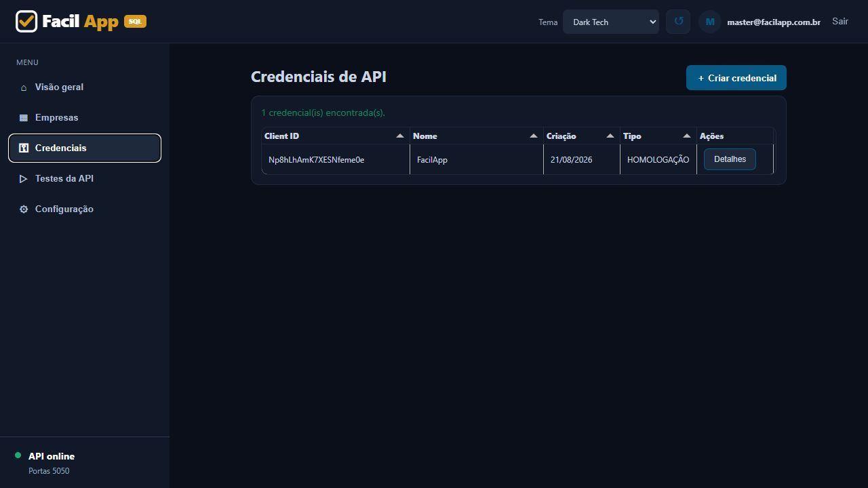Click the Visão geral home icon
The image size is (868, 488).
(24, 87)
